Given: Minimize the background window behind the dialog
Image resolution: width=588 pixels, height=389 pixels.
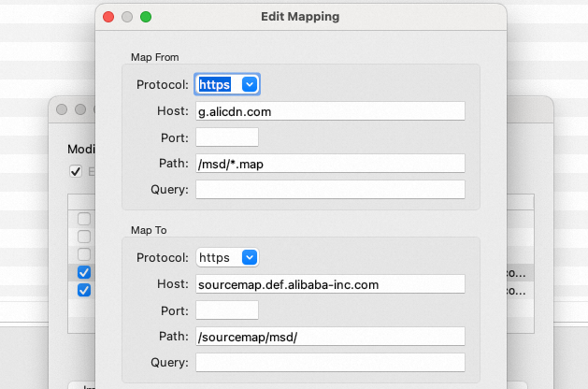Looking at the screenshot, I should [x=80, y=109].
